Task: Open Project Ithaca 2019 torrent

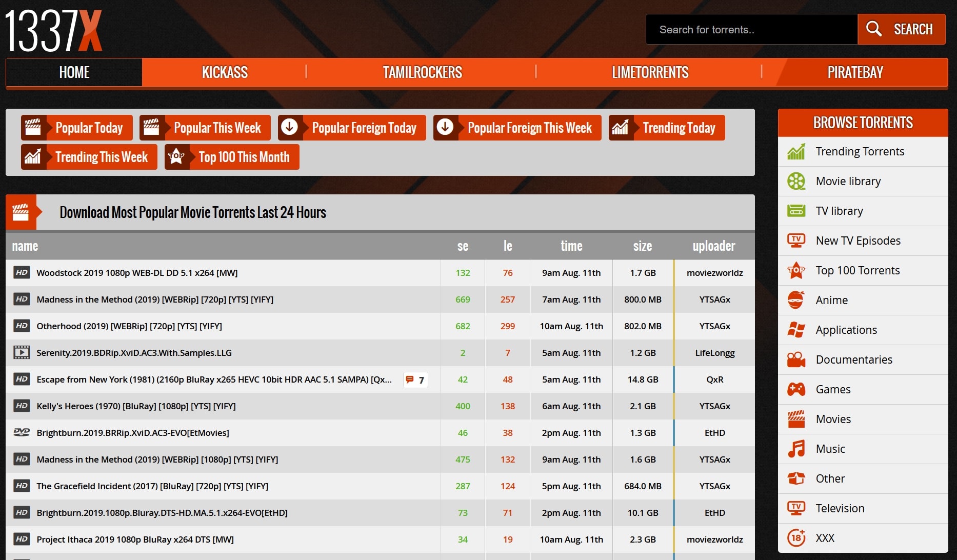Action: coord(135,539)
